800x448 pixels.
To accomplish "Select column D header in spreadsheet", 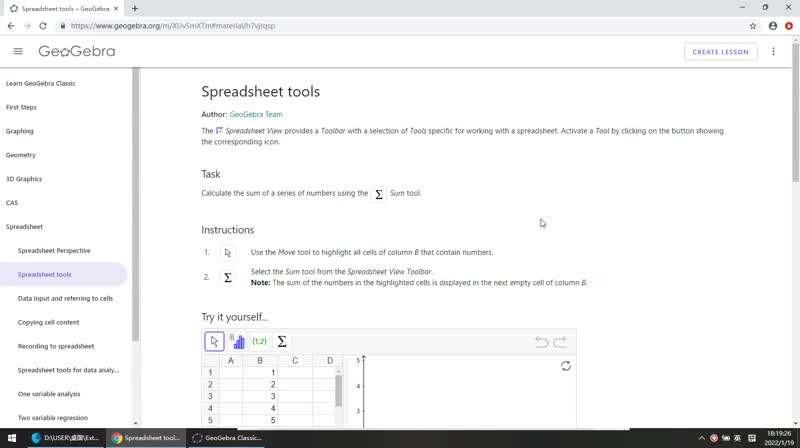I will [x=330, y=361].
